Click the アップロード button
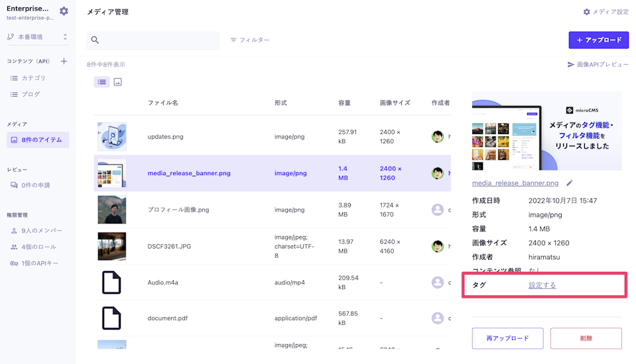The height and width of the screenshot is (364, 636). pos(598,40)
